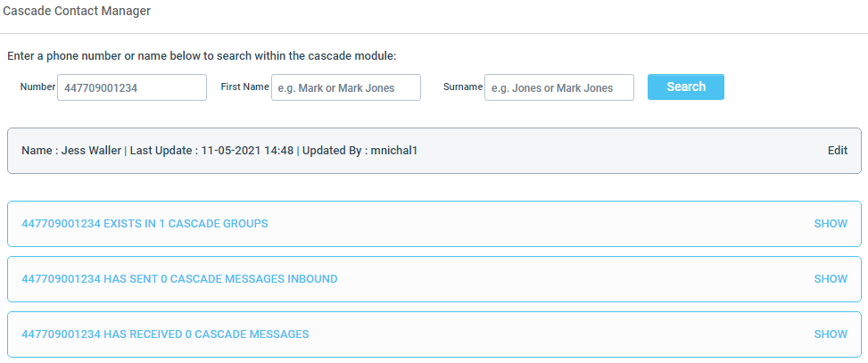Viewport: 868px width, 363px height.
Task: Click the blue Search button
Action: (686, 87)
